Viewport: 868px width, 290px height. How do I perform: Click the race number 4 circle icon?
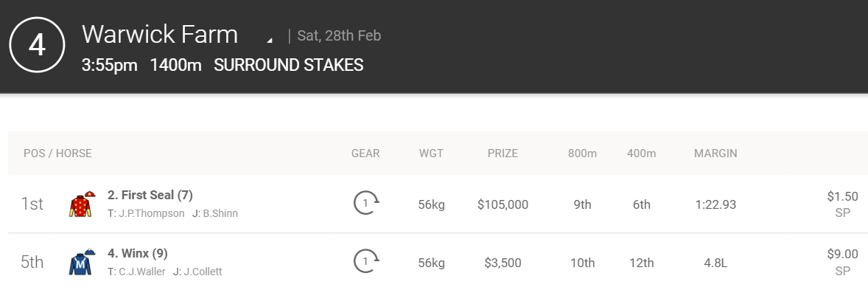pyautogui.click(x=37, y=45)
